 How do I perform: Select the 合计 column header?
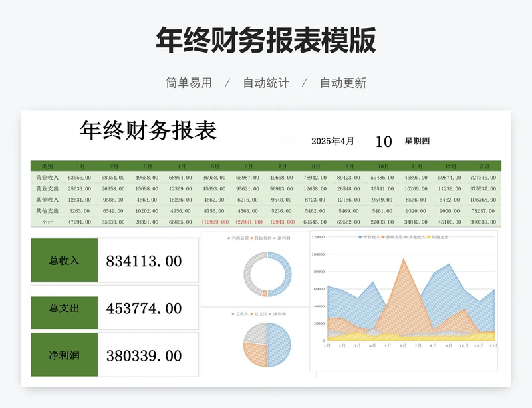click(484, 166)
